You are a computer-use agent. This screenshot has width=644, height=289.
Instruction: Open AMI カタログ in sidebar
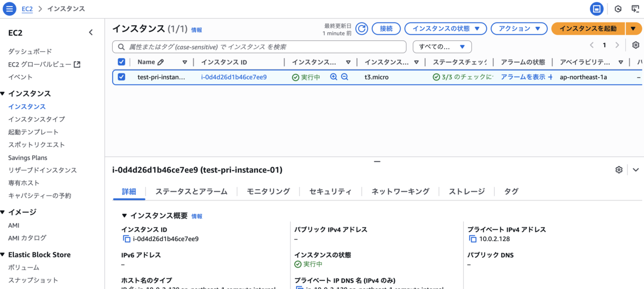click(27, 237)
